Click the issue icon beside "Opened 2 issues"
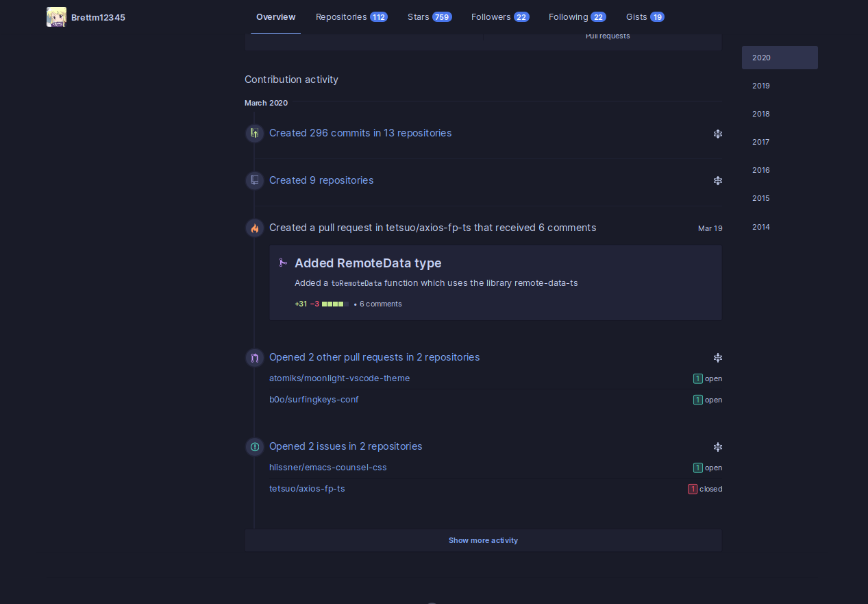This screenshot has width=868, height=604. (x=254, y=446)
